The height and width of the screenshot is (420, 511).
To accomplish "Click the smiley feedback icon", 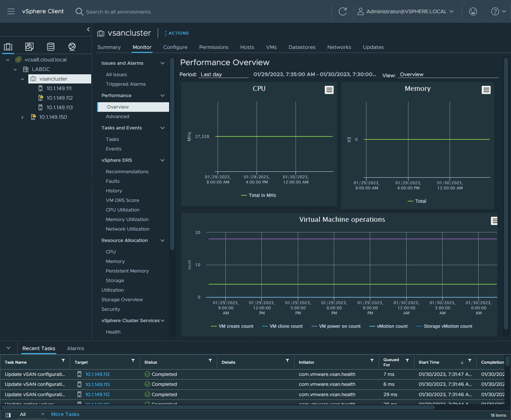I will 473,11.
